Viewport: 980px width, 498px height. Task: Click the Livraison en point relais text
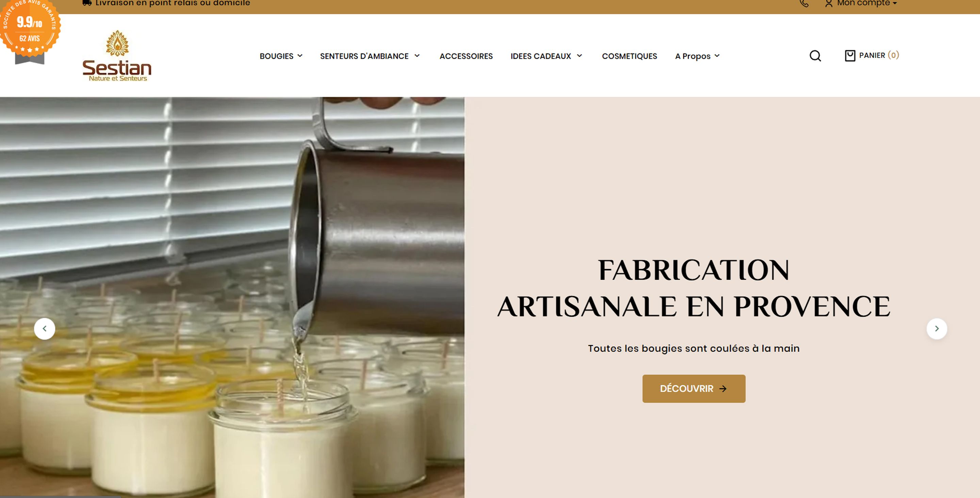pos(173,3)
